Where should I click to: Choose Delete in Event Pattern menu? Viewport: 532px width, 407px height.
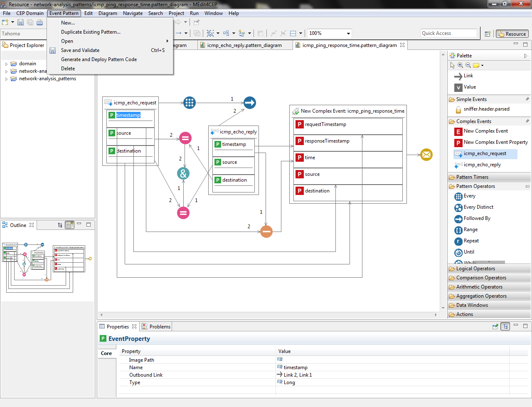110,69
